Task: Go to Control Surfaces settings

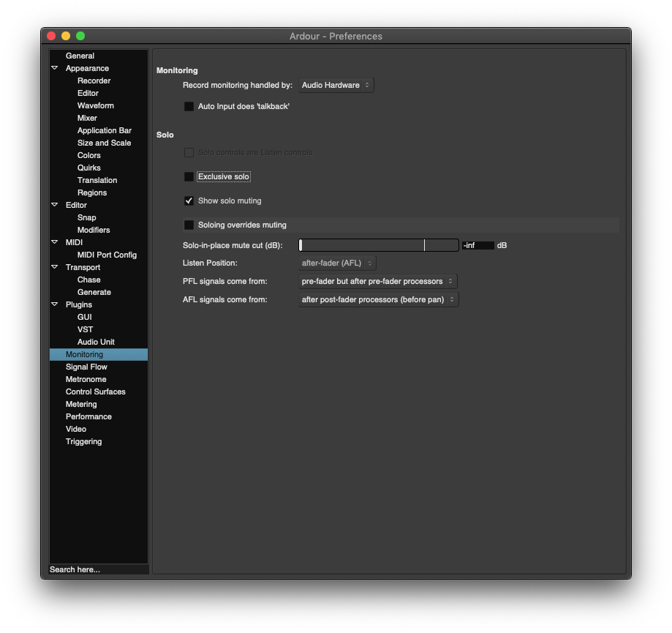Action: [95, 392]
